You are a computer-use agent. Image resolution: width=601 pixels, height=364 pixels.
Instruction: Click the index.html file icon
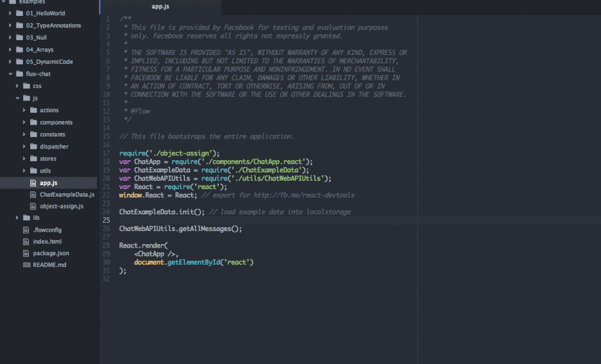coord(26,242)
